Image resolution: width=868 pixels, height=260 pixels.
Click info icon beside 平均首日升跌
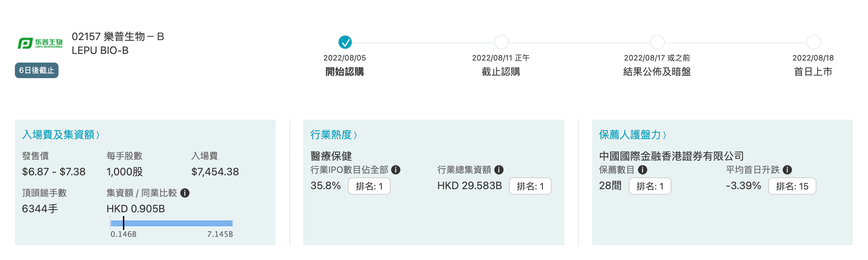[787, 170]
